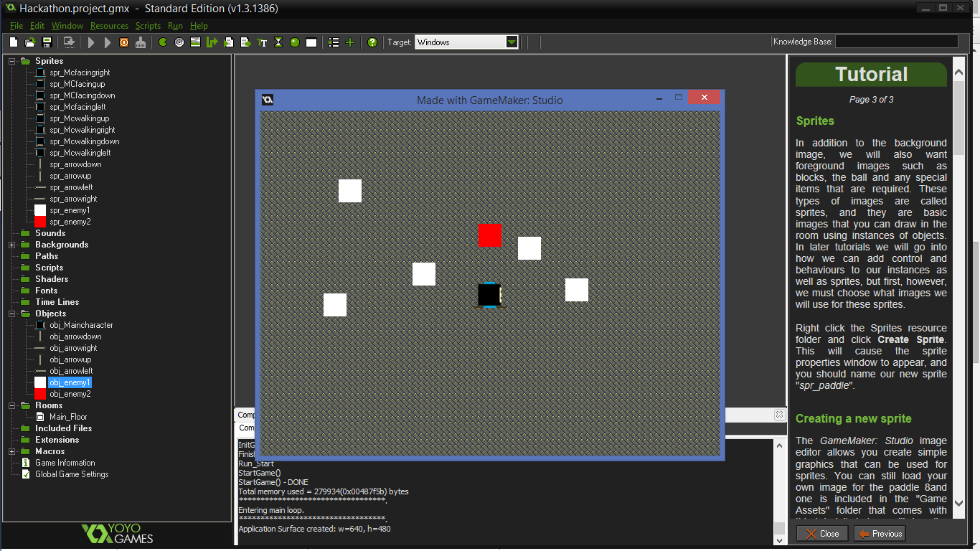
Task: Select the Sounds folder
Action: pyautogui.click(x=50, y=233)
